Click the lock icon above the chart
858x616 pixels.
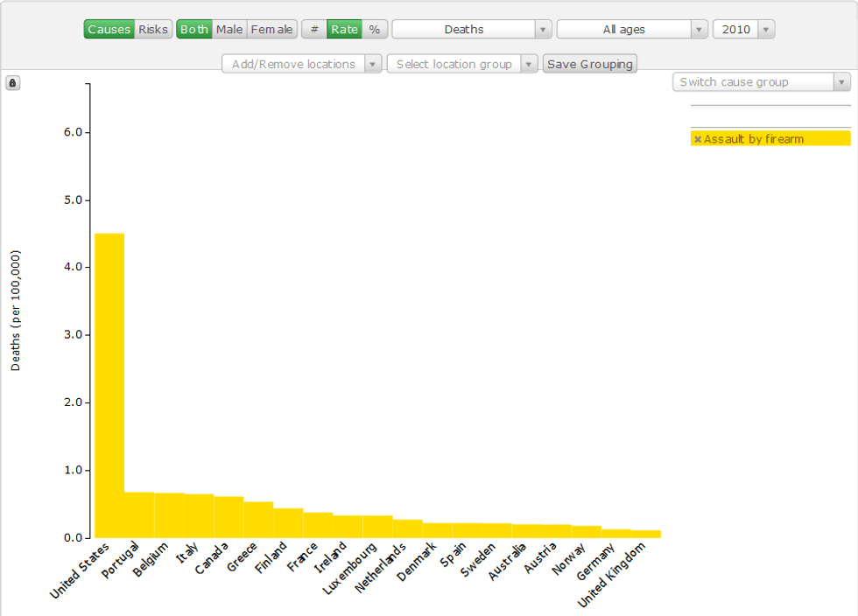(13, 83)
